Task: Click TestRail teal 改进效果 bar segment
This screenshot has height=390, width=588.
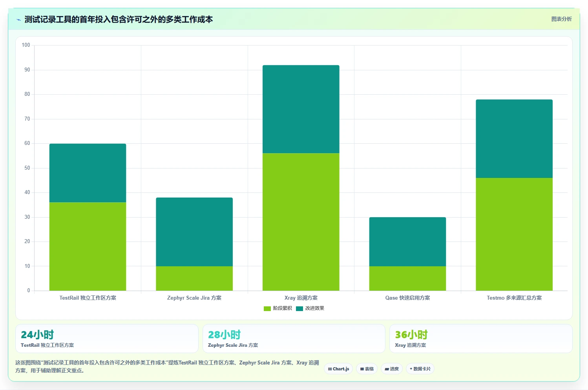Action: point(88,173)
